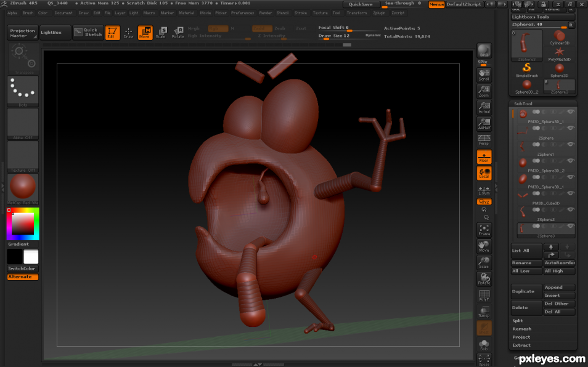
Task: Toggle XYZ rotation mode
Action: [x=484, y=202]
